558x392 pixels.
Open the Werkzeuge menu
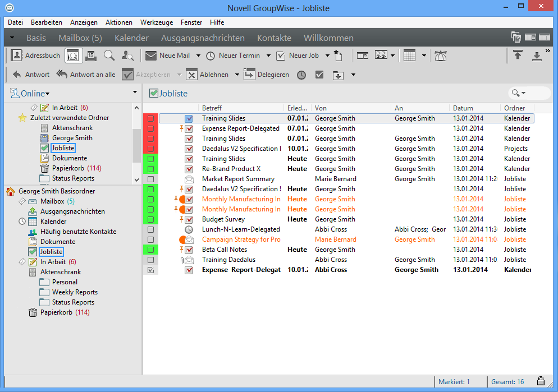[157, 22]
